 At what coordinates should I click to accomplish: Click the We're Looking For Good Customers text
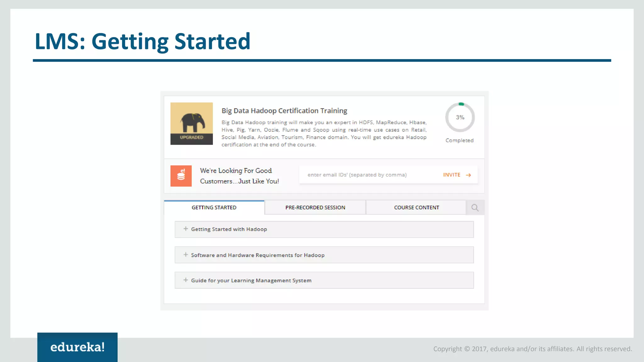tap(239, 176)
